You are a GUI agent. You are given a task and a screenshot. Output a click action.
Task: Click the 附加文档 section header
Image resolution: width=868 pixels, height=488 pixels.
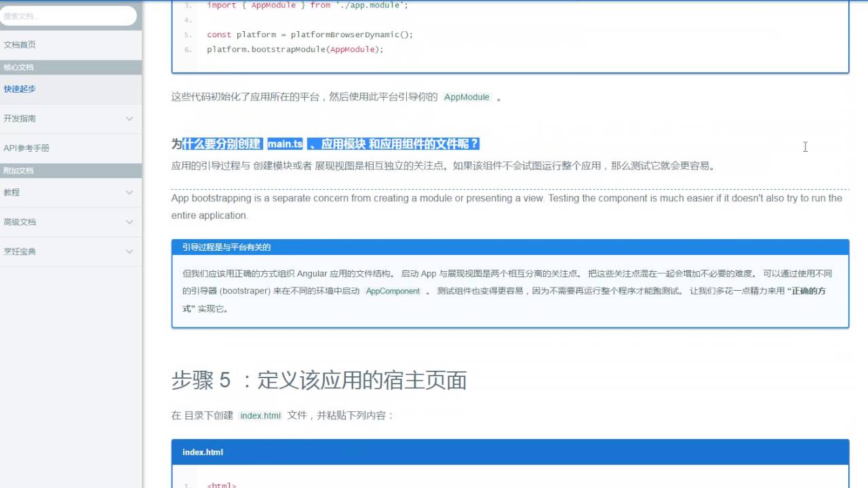(71, 171)
